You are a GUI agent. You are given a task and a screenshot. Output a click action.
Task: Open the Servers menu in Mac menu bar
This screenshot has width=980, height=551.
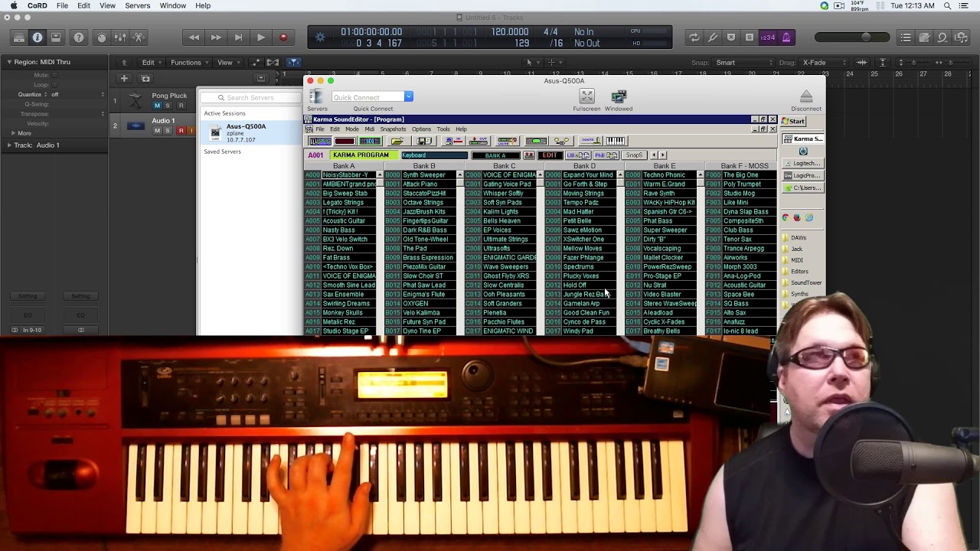138,5
